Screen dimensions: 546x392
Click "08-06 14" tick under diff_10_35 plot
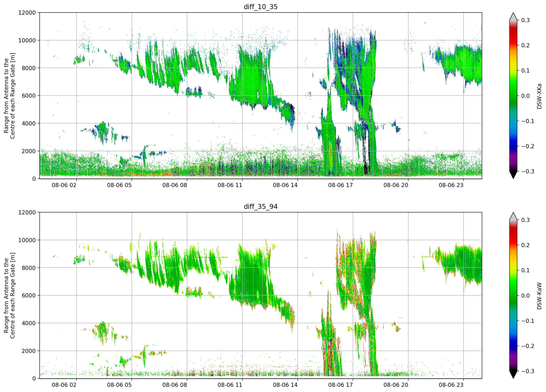(285, 185)
